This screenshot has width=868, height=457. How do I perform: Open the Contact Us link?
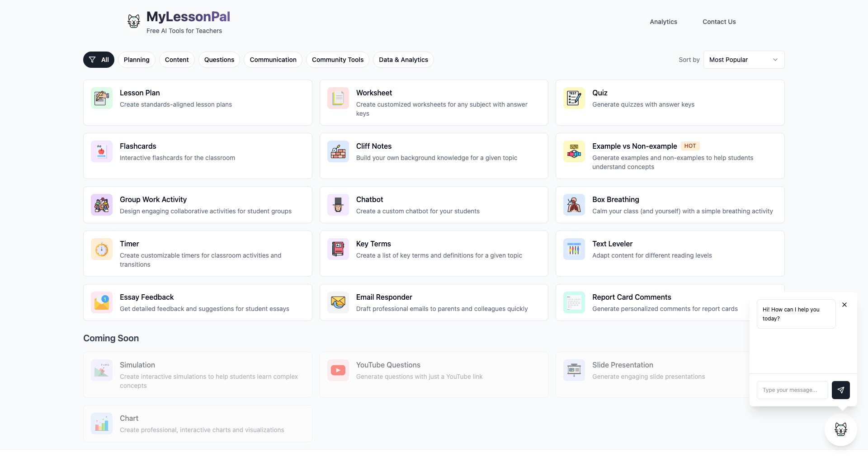point(719,22)
